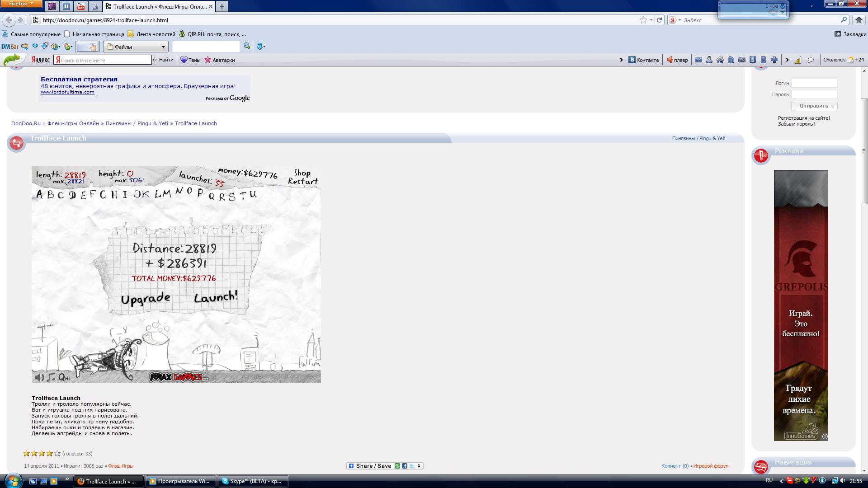Click the URL address bar
Image resolution: width=868 pixels, height=488 pixels.
(335, 20)
